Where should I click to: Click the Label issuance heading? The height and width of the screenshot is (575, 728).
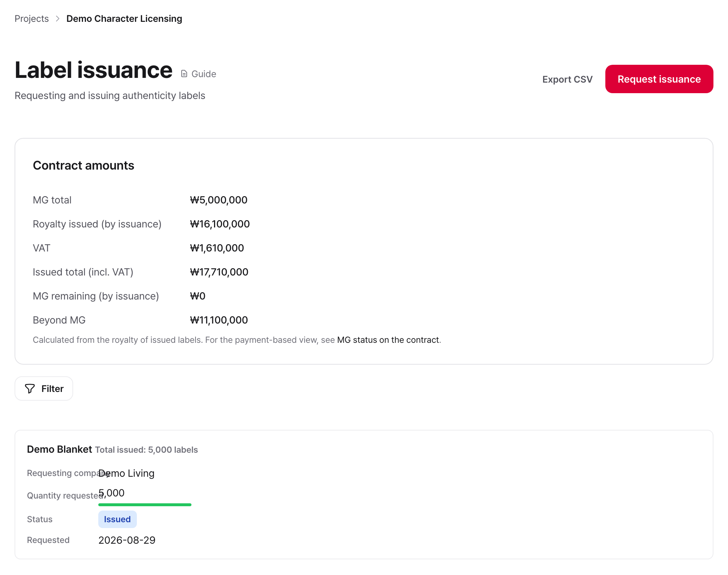pos(94,70)
